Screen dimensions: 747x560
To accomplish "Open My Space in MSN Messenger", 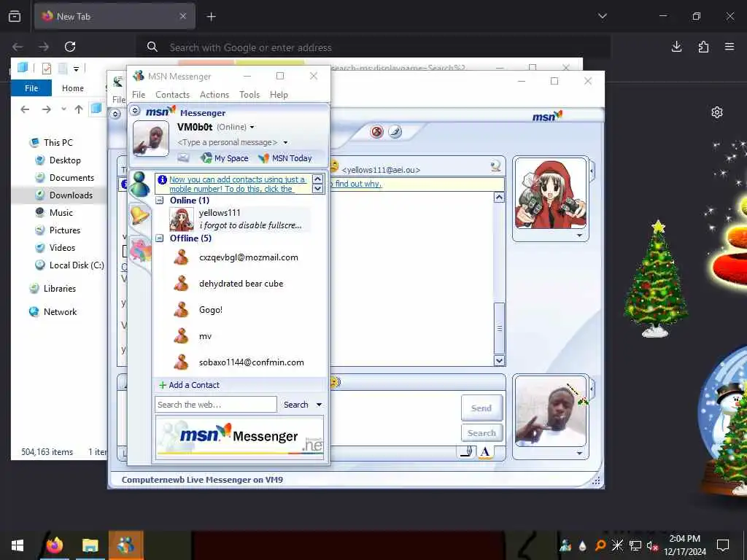I will click(x=225, y=158).
